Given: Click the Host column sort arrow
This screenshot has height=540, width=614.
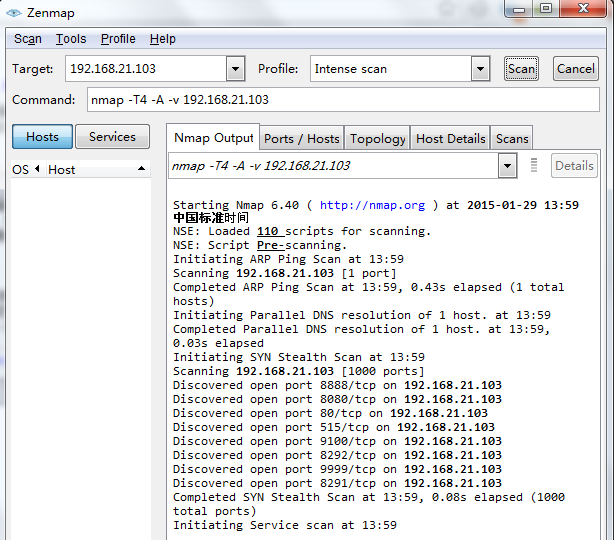Looking at the screenshot, I should coord(141,169).
